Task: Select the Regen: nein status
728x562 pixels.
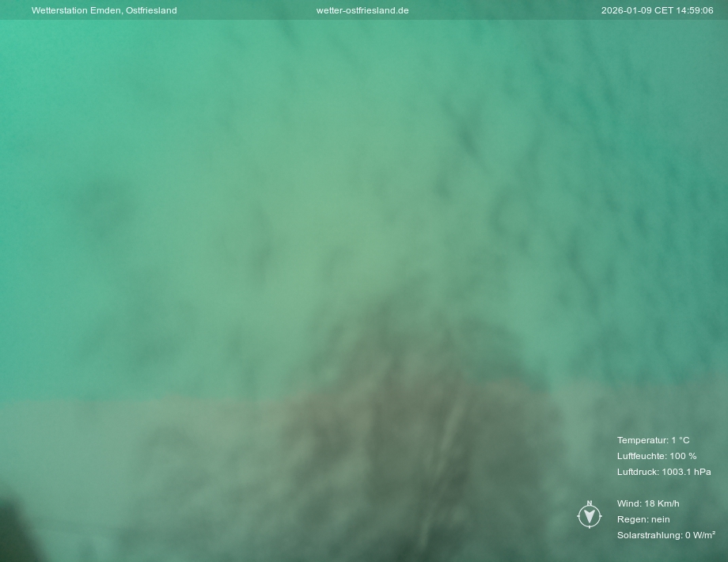Action: [643, 519]
